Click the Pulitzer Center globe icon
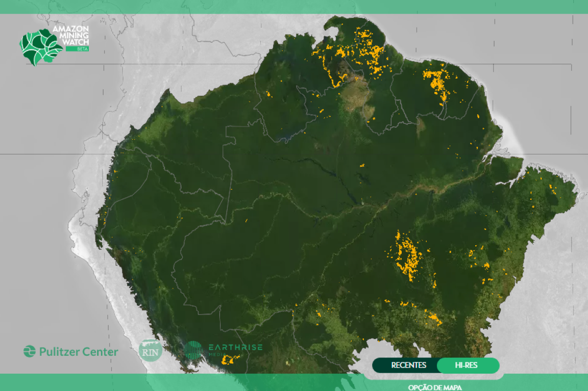The height and width of the screenshot is (391, 588). 30,351
